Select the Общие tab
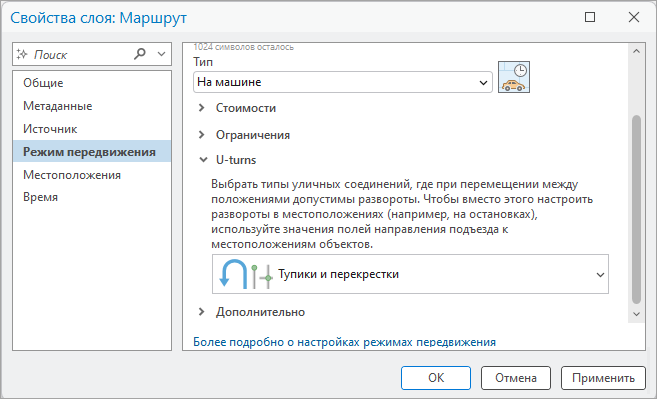Viewport: 657px width, 399px height. click(x=92, y=83)
